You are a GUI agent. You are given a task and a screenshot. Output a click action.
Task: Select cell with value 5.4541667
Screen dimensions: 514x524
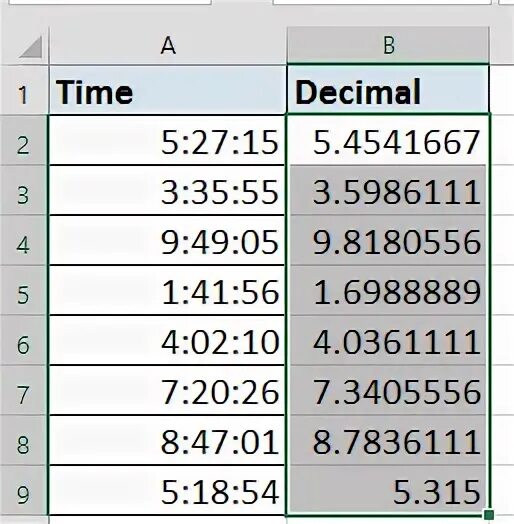(x=388, y=140)
